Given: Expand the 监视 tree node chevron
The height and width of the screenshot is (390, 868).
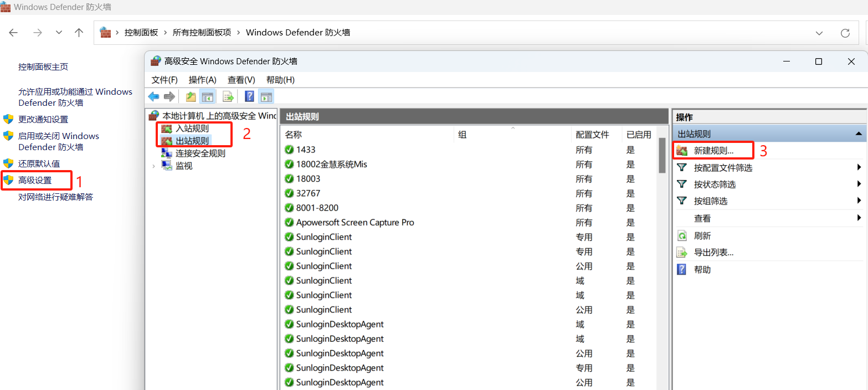Looking at the screenshot, I should coord(153,166).
